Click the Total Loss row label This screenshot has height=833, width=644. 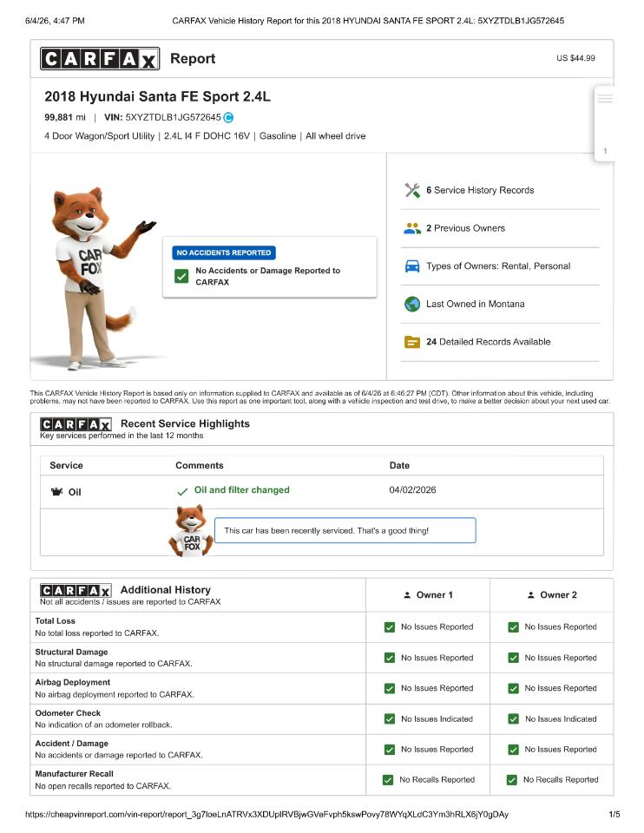pyautogui.click(x=56, y=621)
